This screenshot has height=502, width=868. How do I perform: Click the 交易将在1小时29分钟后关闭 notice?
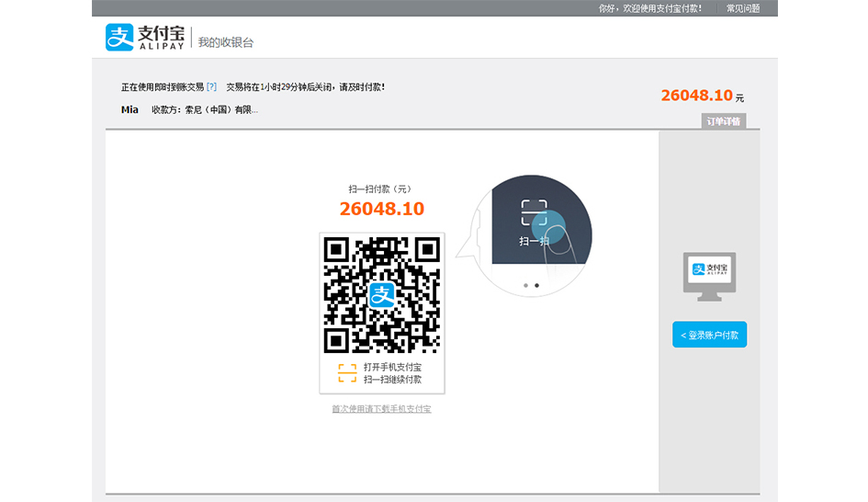tap(279, 87)
